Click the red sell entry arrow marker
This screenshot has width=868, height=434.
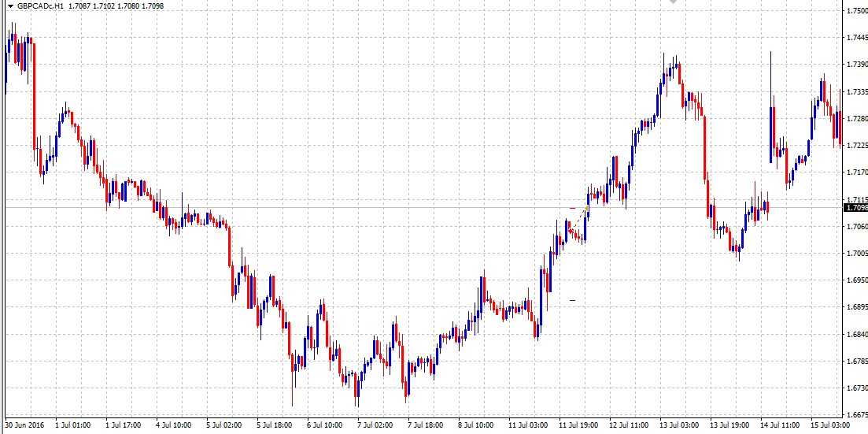coord(571,231)
